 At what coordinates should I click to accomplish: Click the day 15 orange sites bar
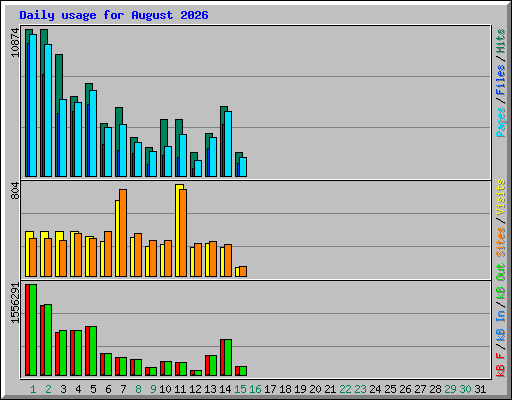click(x=243, y=271)
